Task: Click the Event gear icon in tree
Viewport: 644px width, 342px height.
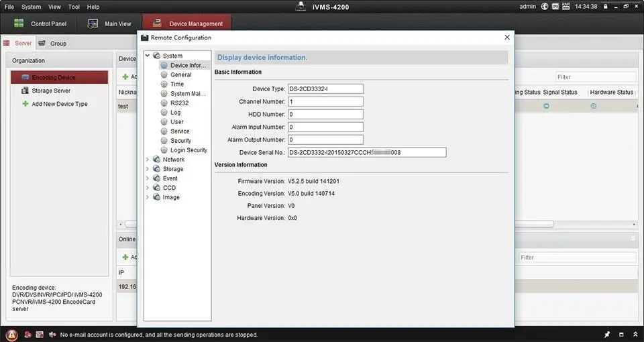Action: click(x=156, y=178)
